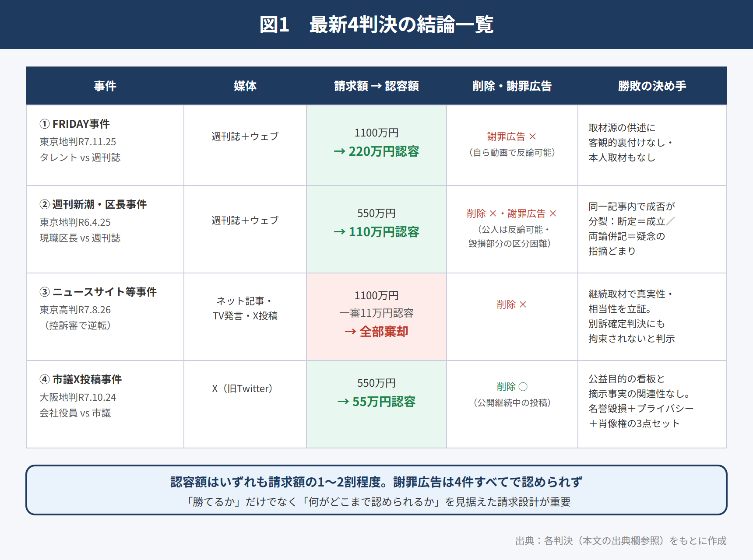Select the 請求額 → 認容額 column header

(376, 86)
